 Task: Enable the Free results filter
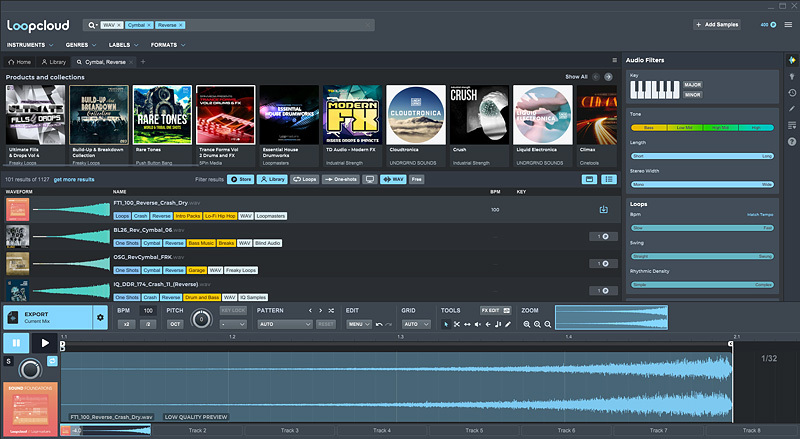pyautogui.click(x=416, y=179)
